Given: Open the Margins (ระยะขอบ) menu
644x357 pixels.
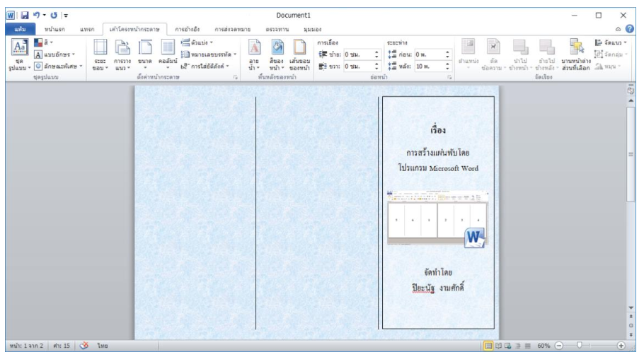Looking at the screenshot, I should pos(100,55).
